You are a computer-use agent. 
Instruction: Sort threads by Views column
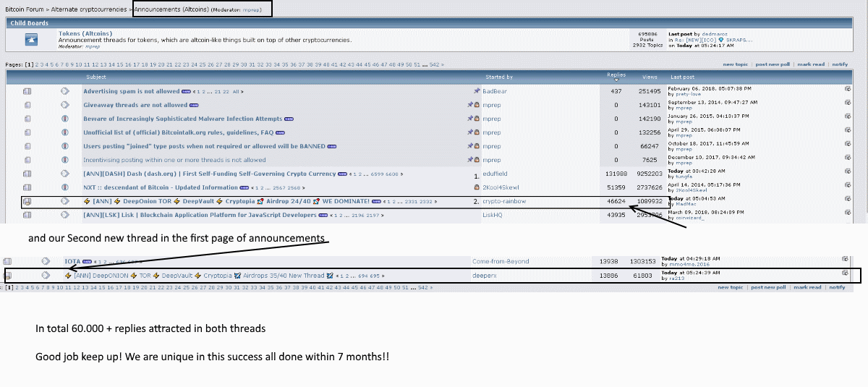point(650,77)
